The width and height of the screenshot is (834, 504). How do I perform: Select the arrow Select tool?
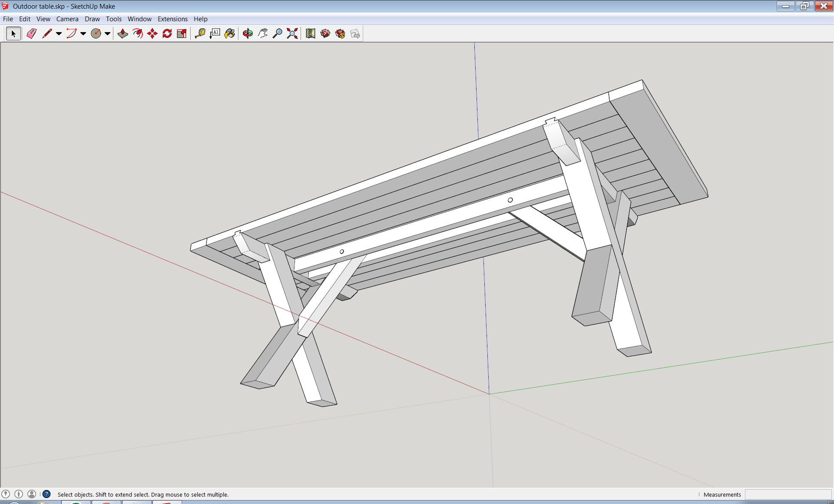point(13,33)
